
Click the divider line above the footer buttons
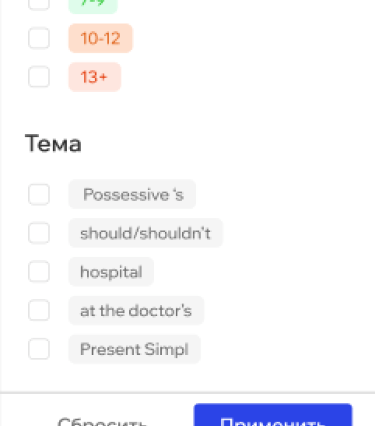pyautogui.click(x=187, y=393)
